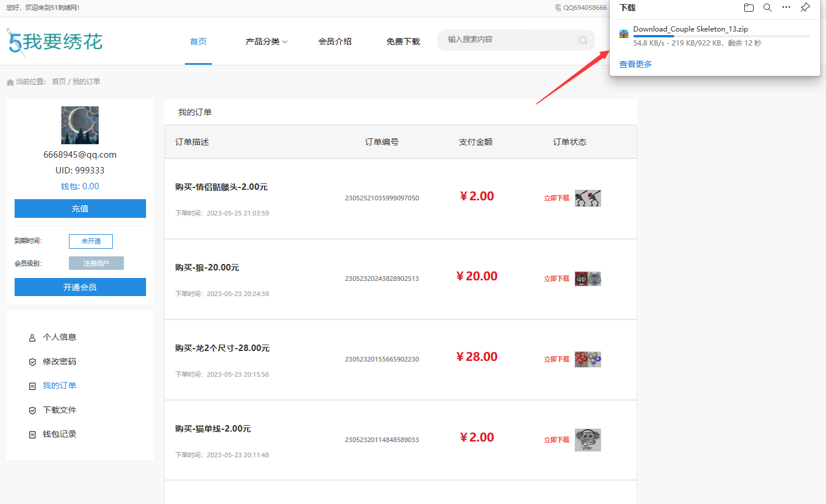Click order number 23052320114848589033
826x504 pixels.
(x=382, y=440)
